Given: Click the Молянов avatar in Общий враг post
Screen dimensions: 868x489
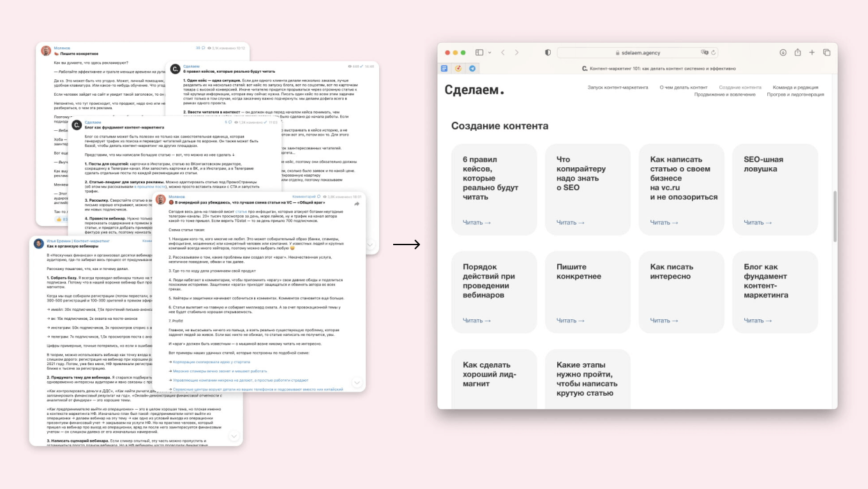Looking at the screenshot, I should [160, 199].
